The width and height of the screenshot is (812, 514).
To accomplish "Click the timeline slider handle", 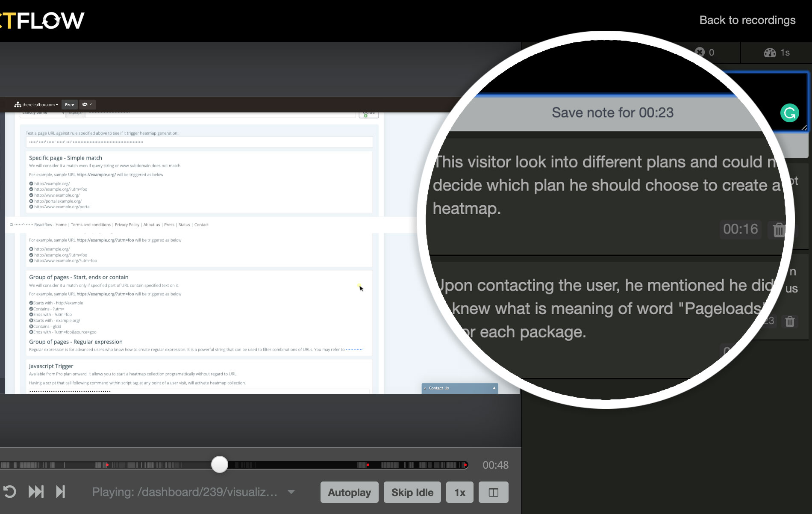I will pos(220,464).
